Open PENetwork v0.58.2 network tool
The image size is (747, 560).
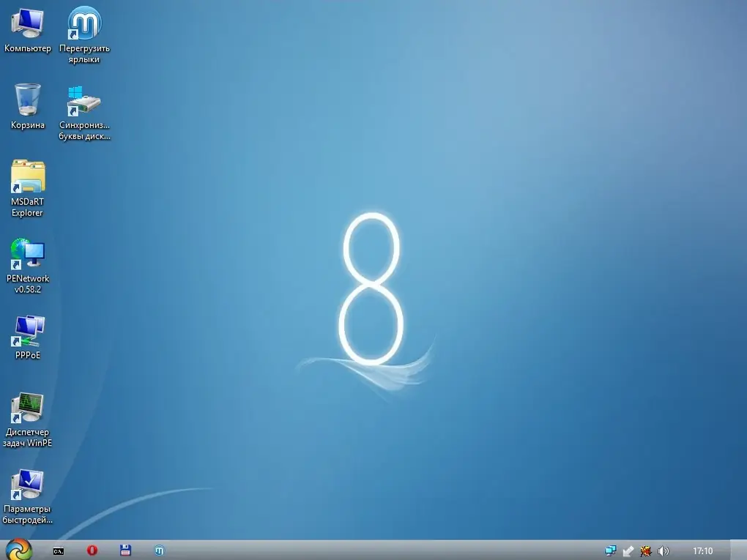click(27, 256)
